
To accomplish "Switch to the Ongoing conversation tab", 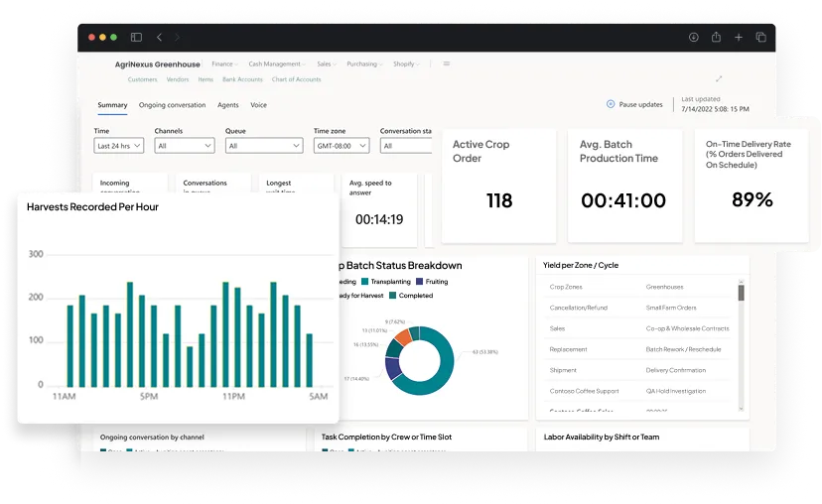I will tap(172, 105).
